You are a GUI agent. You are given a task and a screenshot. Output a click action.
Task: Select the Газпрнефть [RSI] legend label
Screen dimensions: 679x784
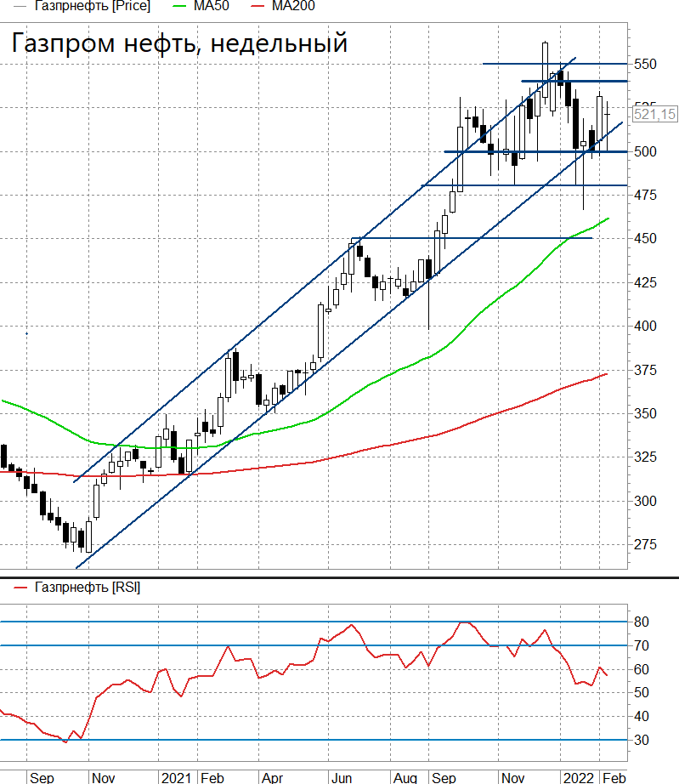88,587
